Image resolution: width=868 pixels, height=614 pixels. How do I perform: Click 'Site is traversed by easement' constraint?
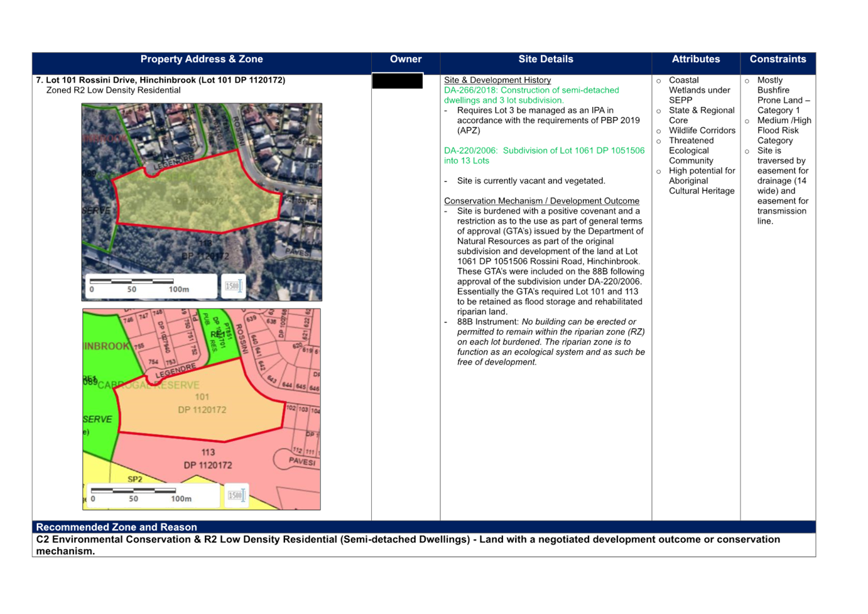coord(783,185)
